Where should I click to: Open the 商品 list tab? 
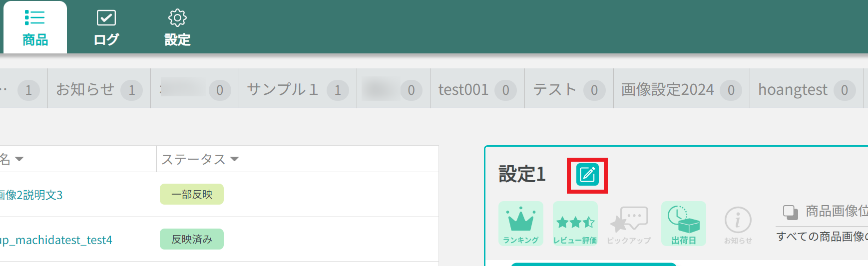pos(35,28)
